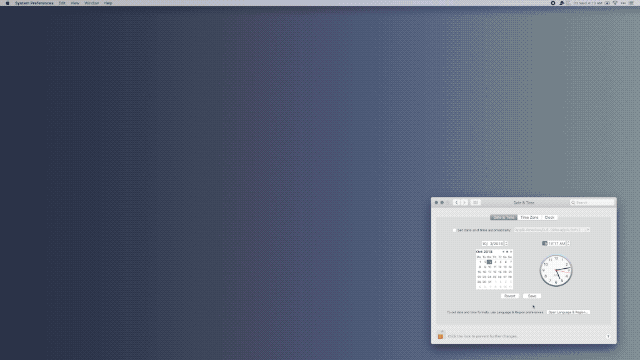Click the date field stepper
Image resolution: width=640 pixels, height=360 pixels.
506,244
